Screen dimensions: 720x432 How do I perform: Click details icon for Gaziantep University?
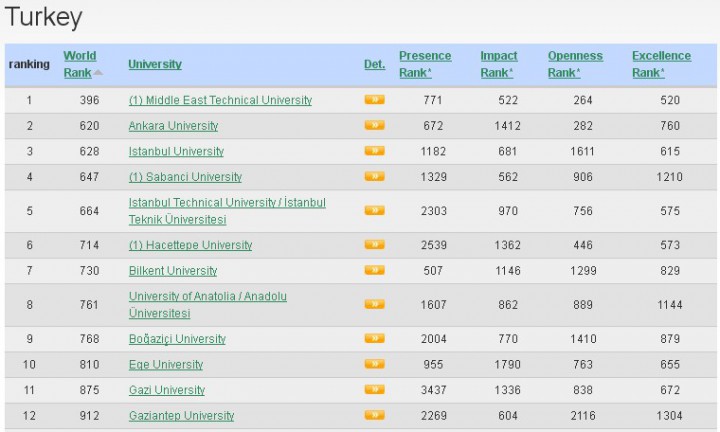tap(374, 416)
